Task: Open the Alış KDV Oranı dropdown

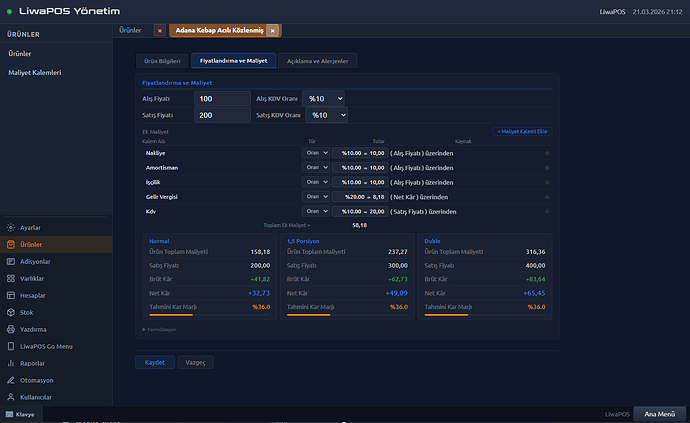Action: 326,98
